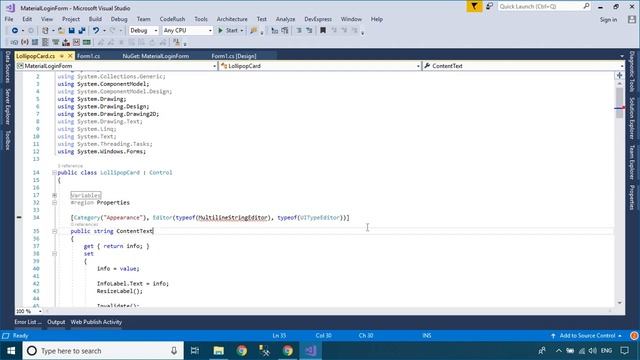Switch to the Form1.cs tab
The width and height of the screenshot is (640, 360).
pyautogui.click(x=88, y=56)
